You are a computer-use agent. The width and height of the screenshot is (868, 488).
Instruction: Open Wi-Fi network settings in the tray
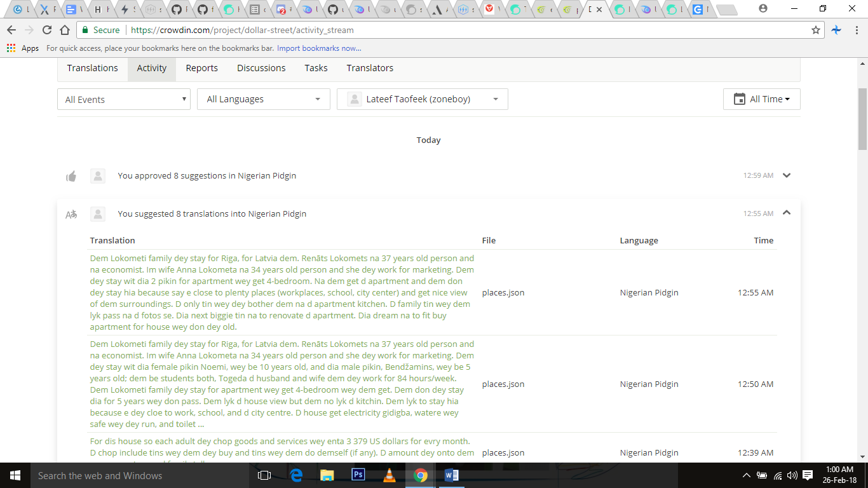click(x=777, y=475)
